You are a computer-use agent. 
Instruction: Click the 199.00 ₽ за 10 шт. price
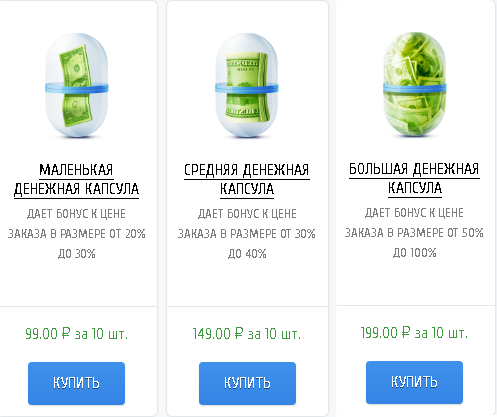pos(414,333)
